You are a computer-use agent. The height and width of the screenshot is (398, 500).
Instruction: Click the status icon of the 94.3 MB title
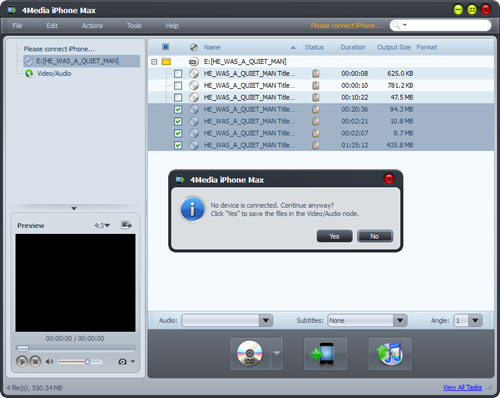316,109
